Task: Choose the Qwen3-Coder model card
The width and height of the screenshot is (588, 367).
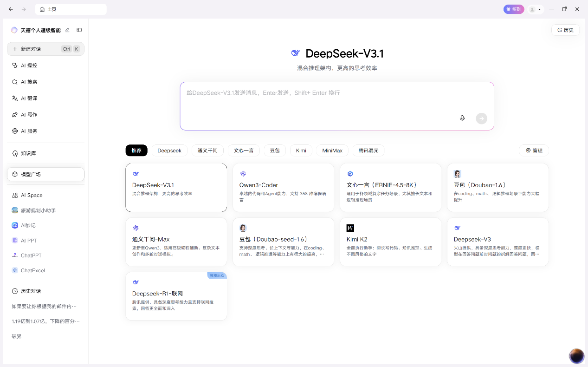Action: point(284,188)
